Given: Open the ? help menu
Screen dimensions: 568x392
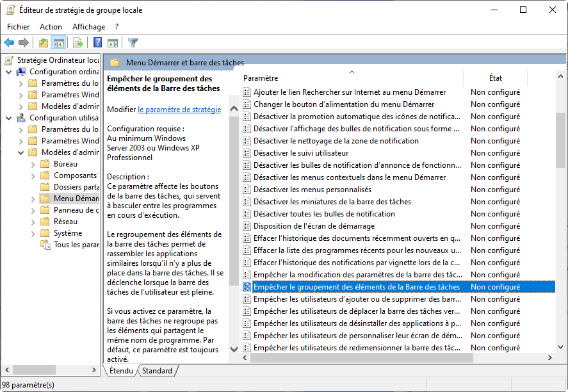Looking at the screenshot, I should (117, 27).
